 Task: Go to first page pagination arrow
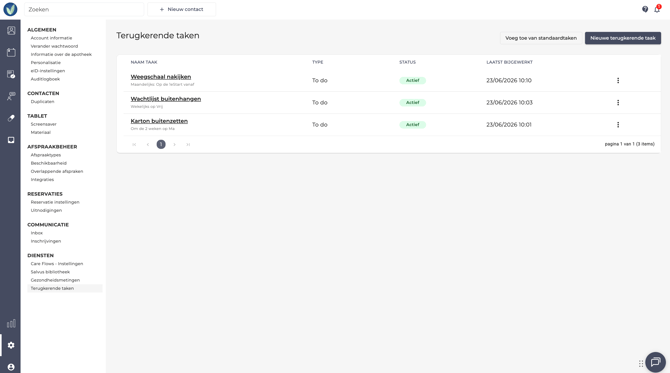coord(134,144)
